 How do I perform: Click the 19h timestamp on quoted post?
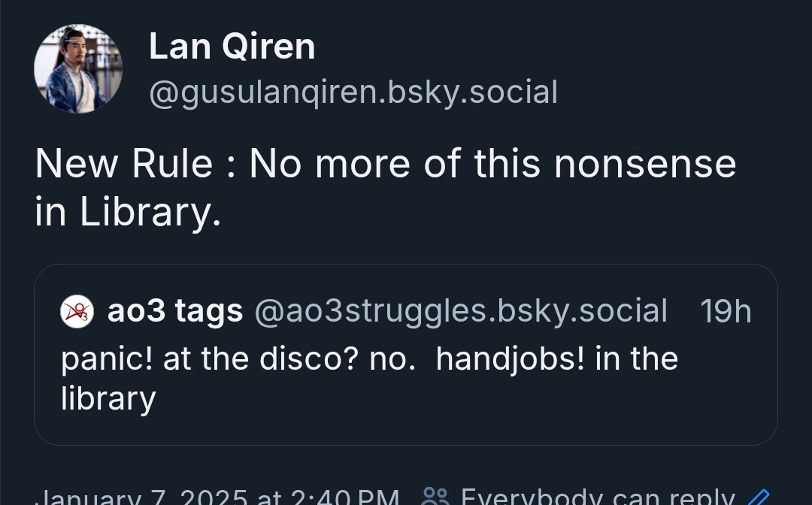pos(726,311)
